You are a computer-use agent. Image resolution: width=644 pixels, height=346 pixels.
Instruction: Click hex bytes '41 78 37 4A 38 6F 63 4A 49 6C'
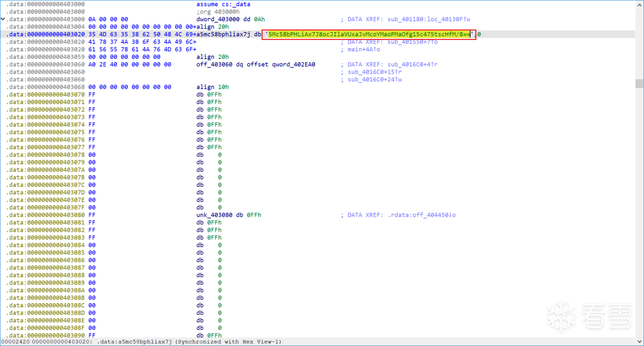coord(140,42)
